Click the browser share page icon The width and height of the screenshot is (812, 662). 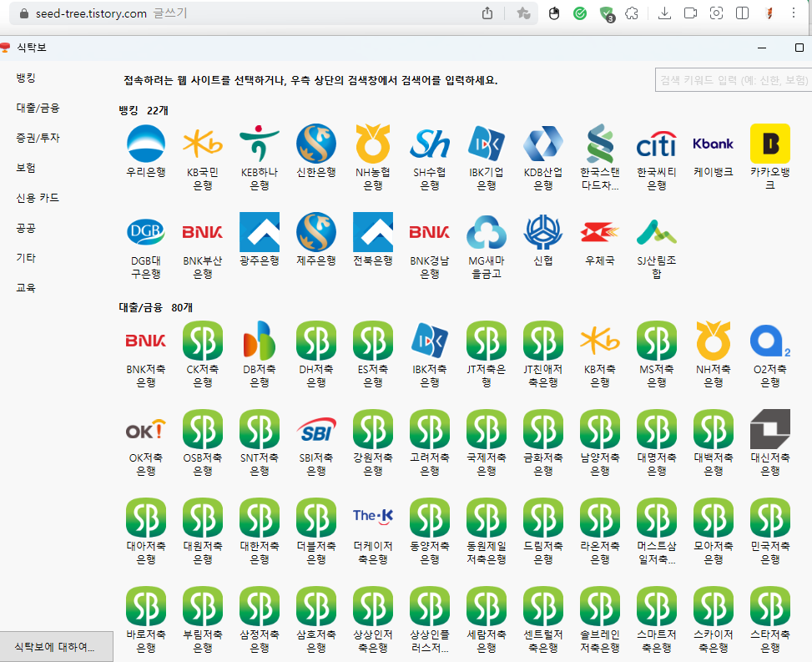(487, 13)
